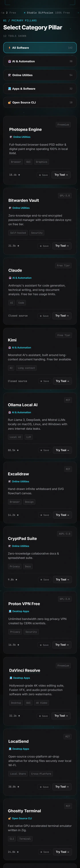Save the Photopea Engine tool
This screenshot has height=868, width=80.
[x=43, y=175]
